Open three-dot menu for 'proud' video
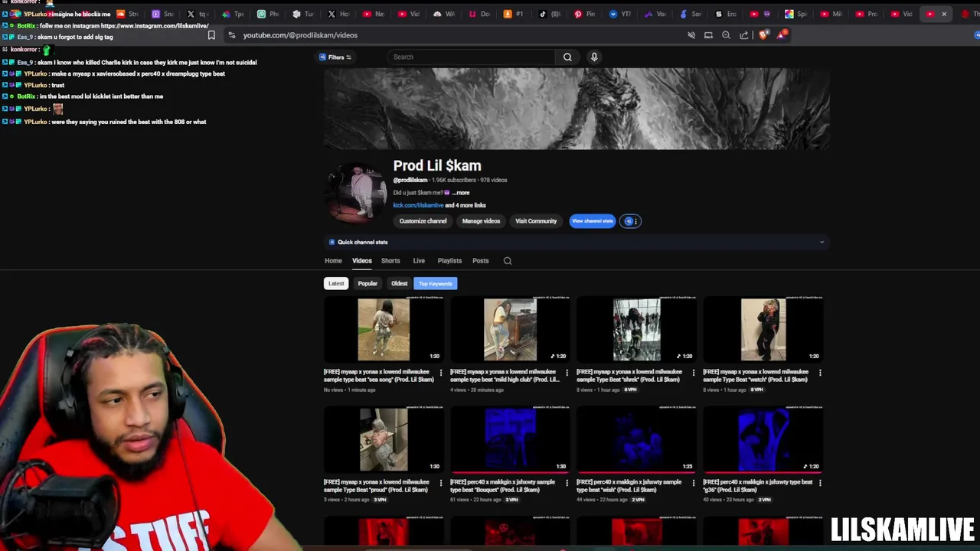 pyautogui.click(x=440, y=483)
